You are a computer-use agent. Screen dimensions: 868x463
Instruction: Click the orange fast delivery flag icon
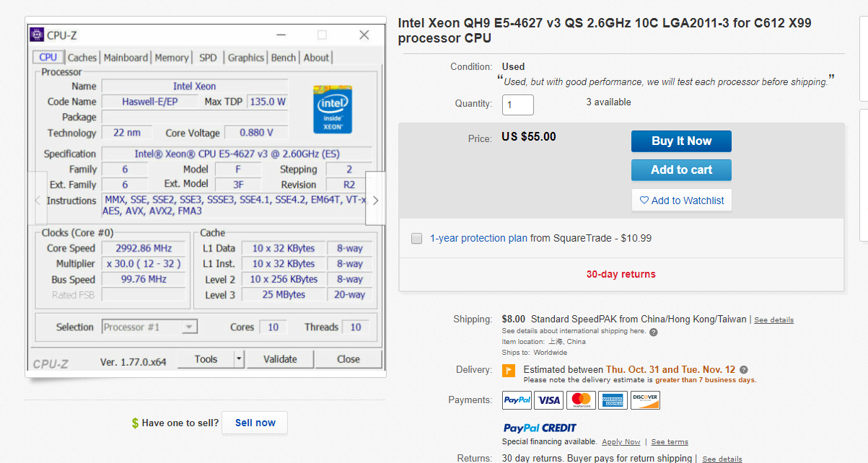coord(509,371)
